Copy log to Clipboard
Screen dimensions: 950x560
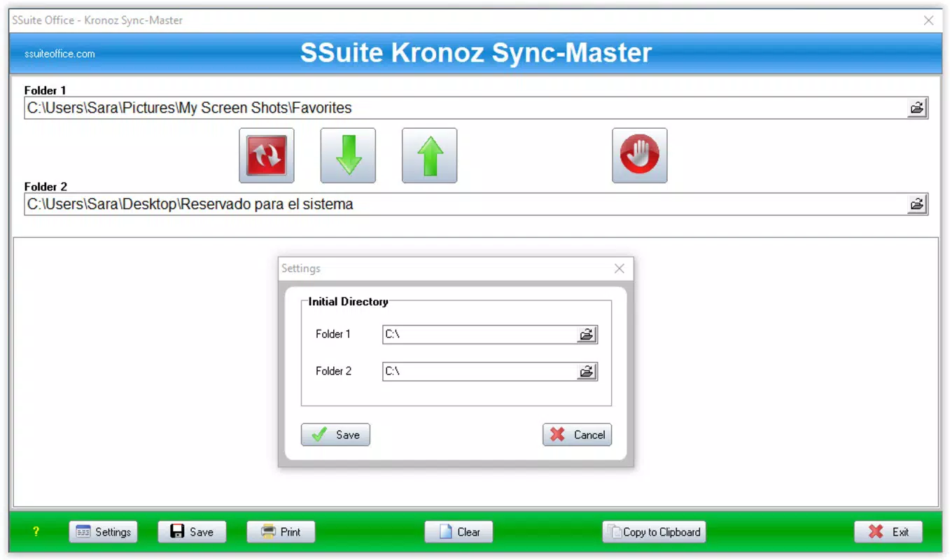click(654, 532)
